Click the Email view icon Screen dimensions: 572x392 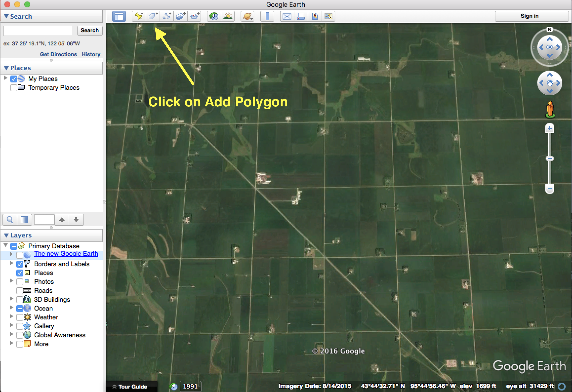coord(286,17)
